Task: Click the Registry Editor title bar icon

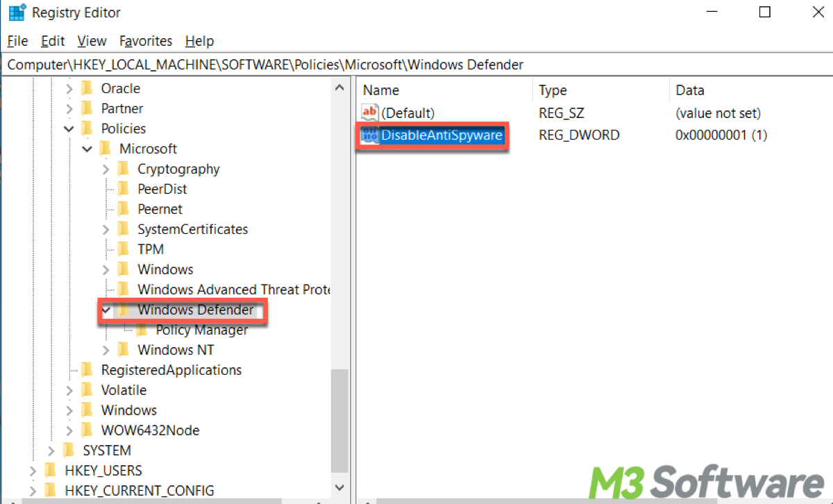Action: click(17, 12)
